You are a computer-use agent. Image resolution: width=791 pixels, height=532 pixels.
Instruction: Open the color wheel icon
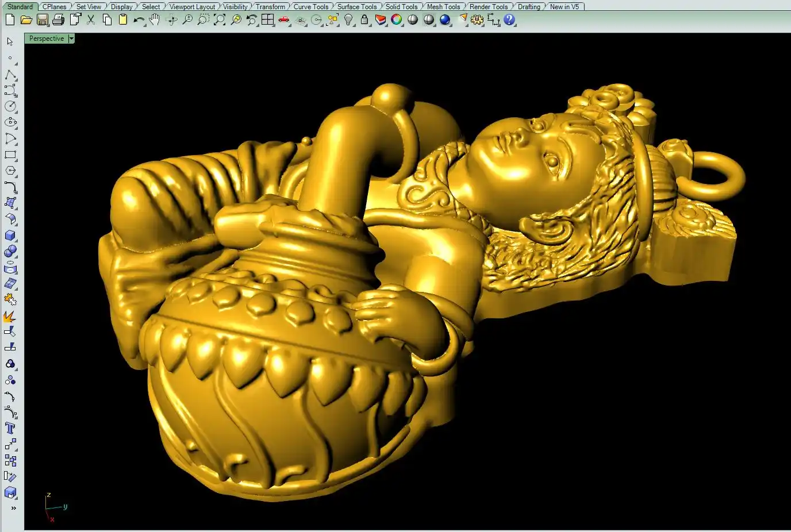point(397,20)
